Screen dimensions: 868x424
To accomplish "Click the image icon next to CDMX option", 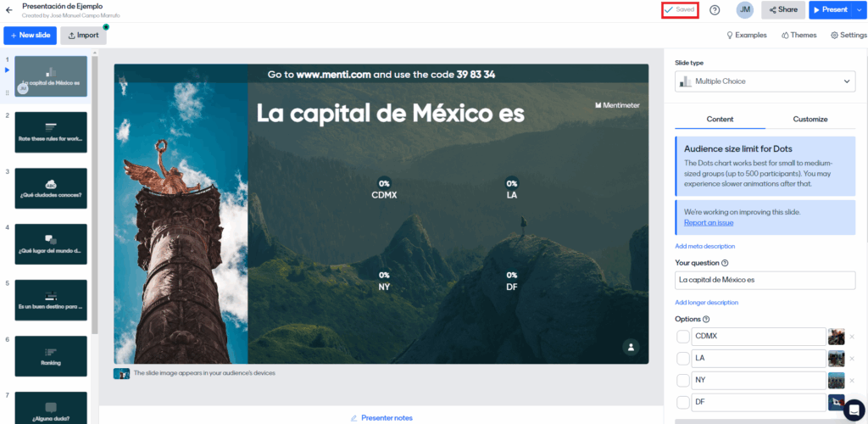I will [836, 337].
